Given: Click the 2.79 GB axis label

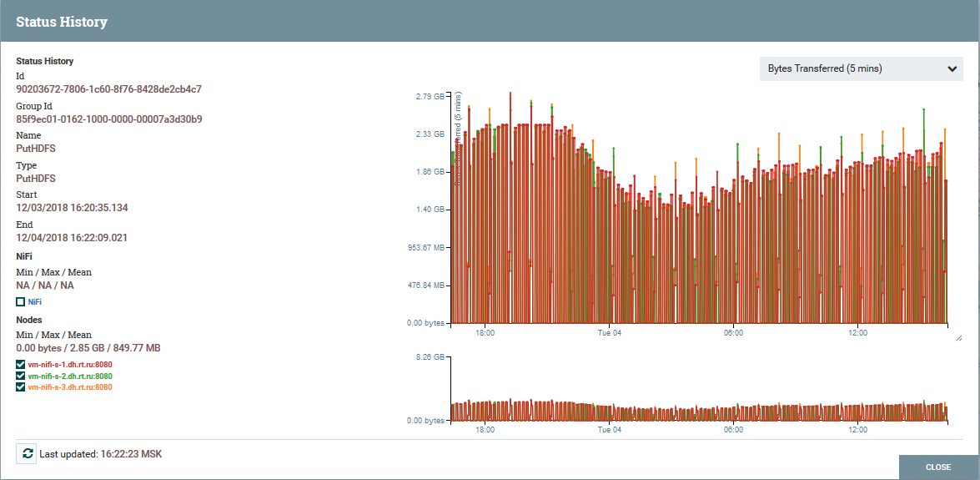Looking at the screenshot, I should point(430,96).
